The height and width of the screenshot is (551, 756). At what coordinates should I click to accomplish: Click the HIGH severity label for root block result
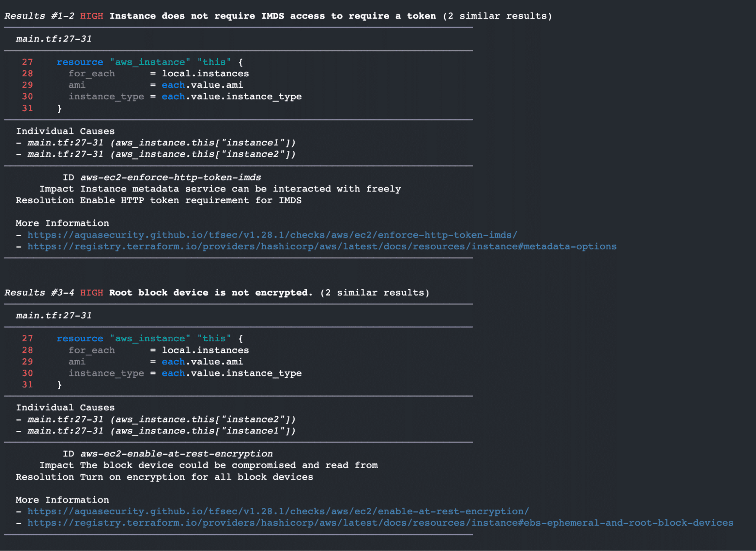pos(92,293)
